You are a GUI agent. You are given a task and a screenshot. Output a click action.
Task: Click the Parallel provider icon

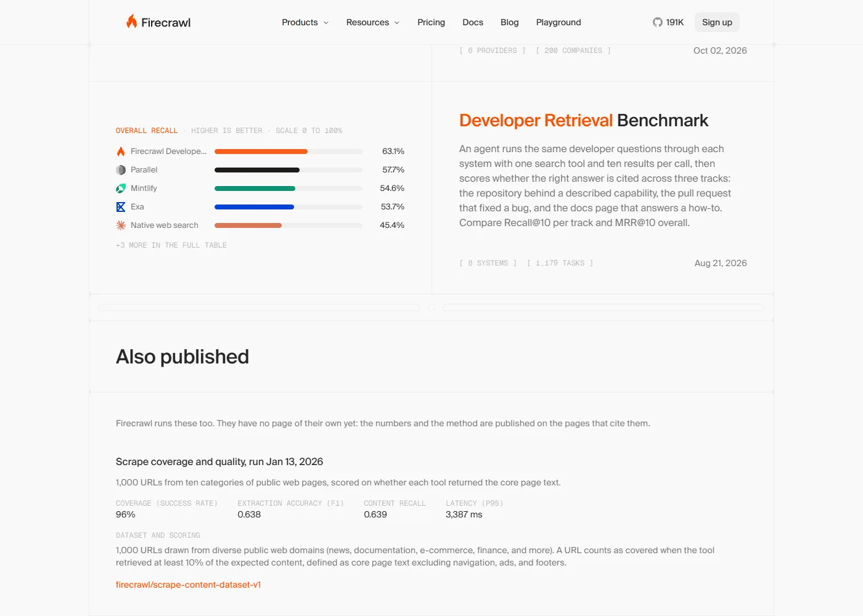click(x=121, y=170)
